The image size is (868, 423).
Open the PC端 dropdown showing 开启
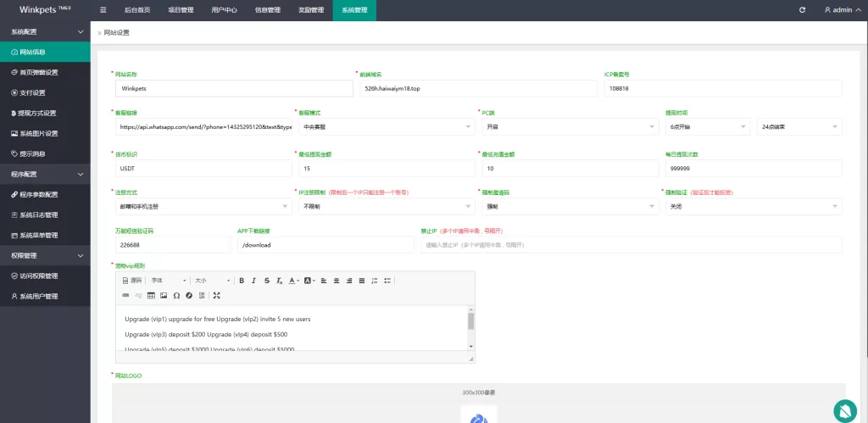(x=570, y=126)
